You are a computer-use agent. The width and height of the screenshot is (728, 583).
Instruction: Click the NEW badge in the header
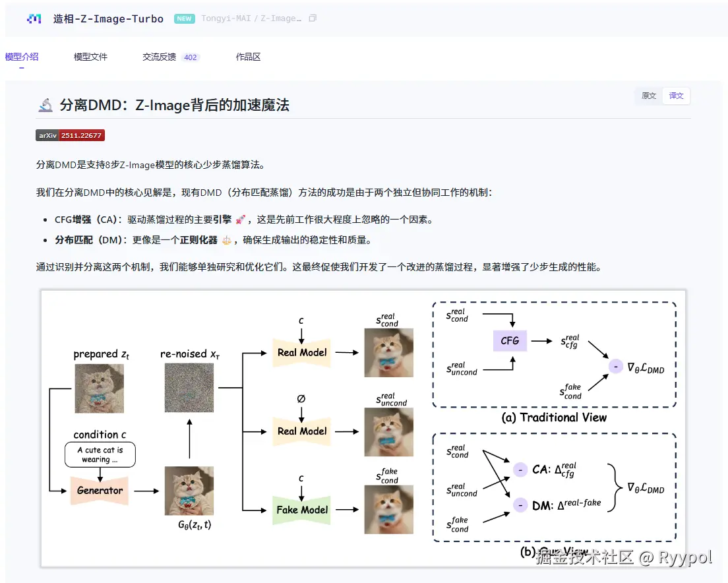(184, 18)
